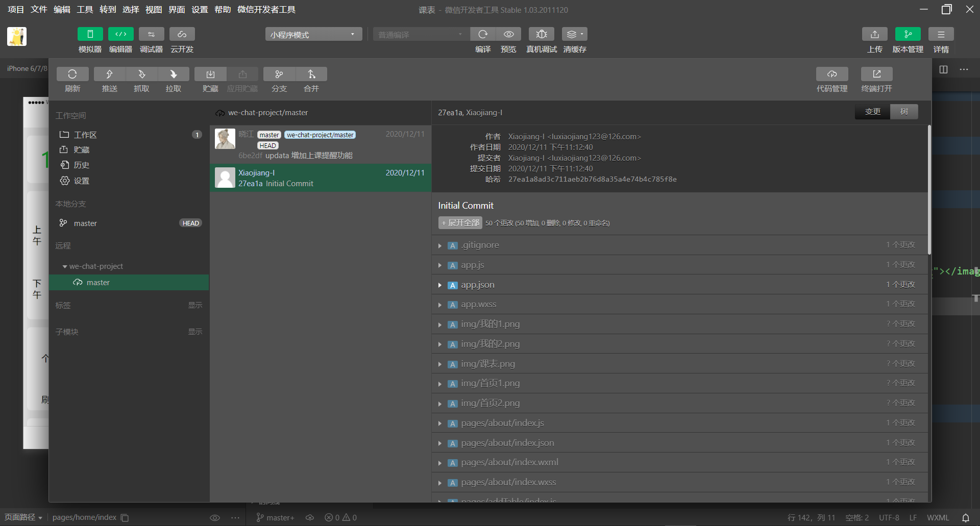Click the 分支 branch toolbar icon
The image size is (980, 526).
[x=279, y=74]
